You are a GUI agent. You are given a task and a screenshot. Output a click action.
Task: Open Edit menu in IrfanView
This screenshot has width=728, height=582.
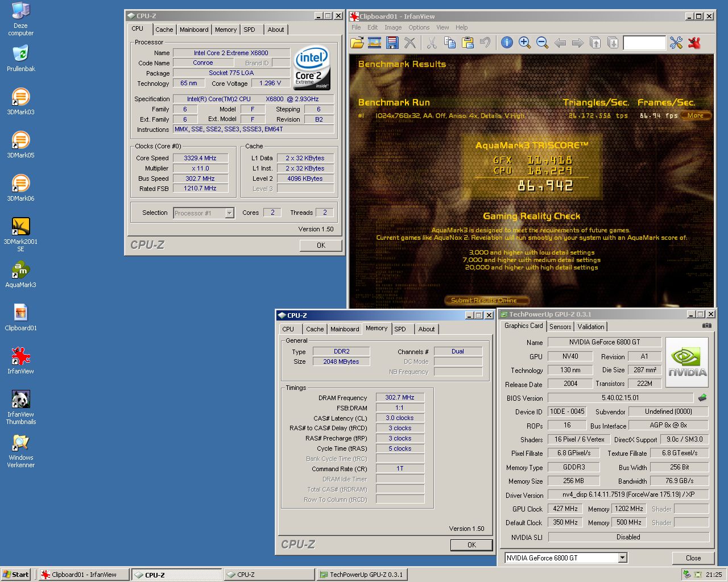tap(373, 27)
